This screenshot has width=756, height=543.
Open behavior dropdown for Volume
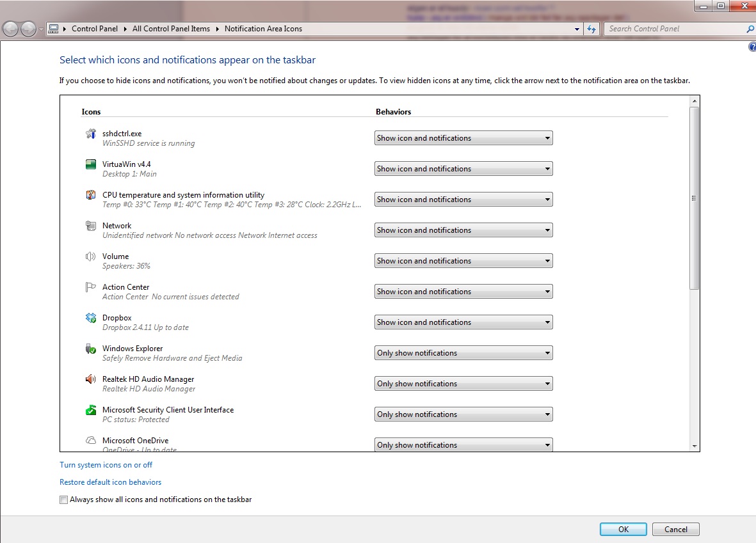tap(463, 261)
